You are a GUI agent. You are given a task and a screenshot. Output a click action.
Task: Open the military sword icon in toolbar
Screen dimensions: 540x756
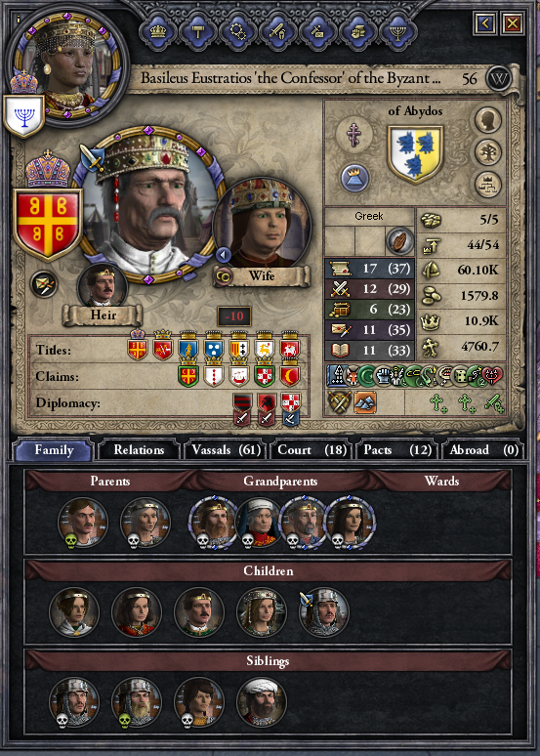[278, 32]
